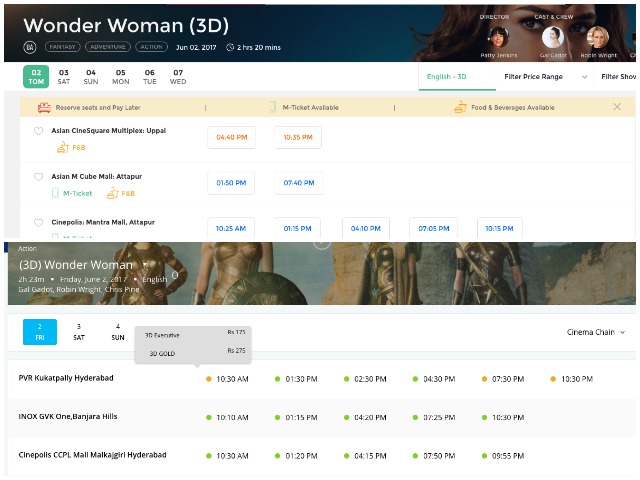Viewport: 640px width, 480px height.
Task: Select 07:30 PM show at PVR Kukatpally
Action: [x=503, y=379]
